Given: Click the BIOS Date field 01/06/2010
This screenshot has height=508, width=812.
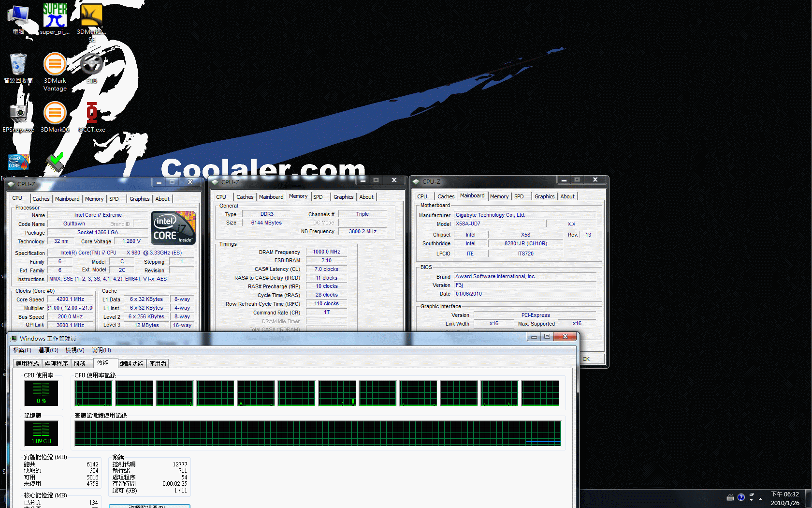Looking at the screenshot, I should pos(525,294).
